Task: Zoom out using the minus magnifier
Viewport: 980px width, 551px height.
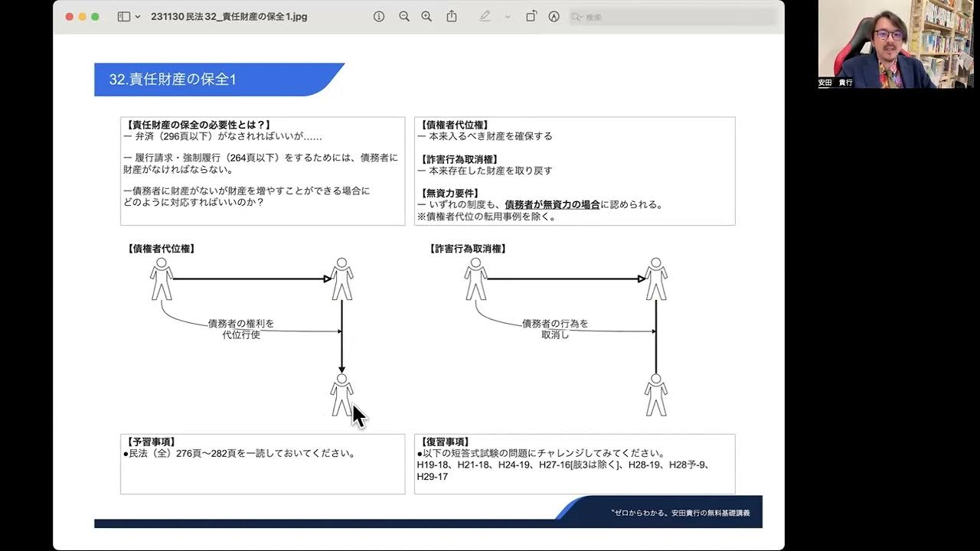Action: (403, 17)
